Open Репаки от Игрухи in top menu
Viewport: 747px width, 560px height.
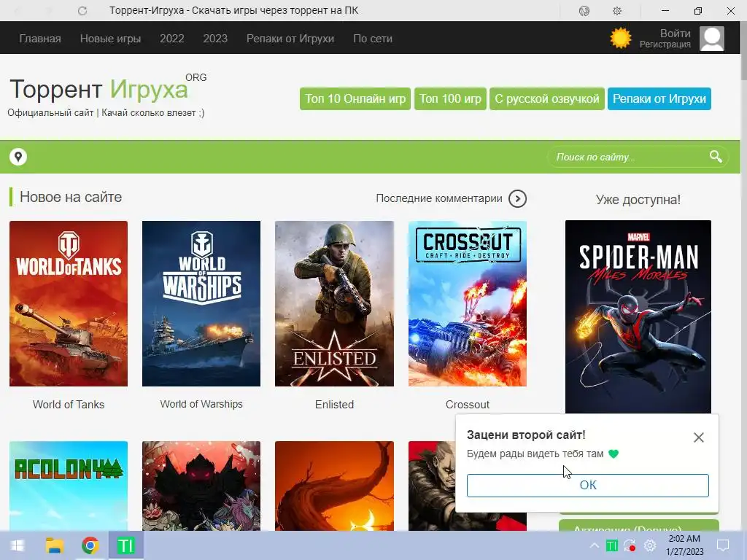pos(290,39)
